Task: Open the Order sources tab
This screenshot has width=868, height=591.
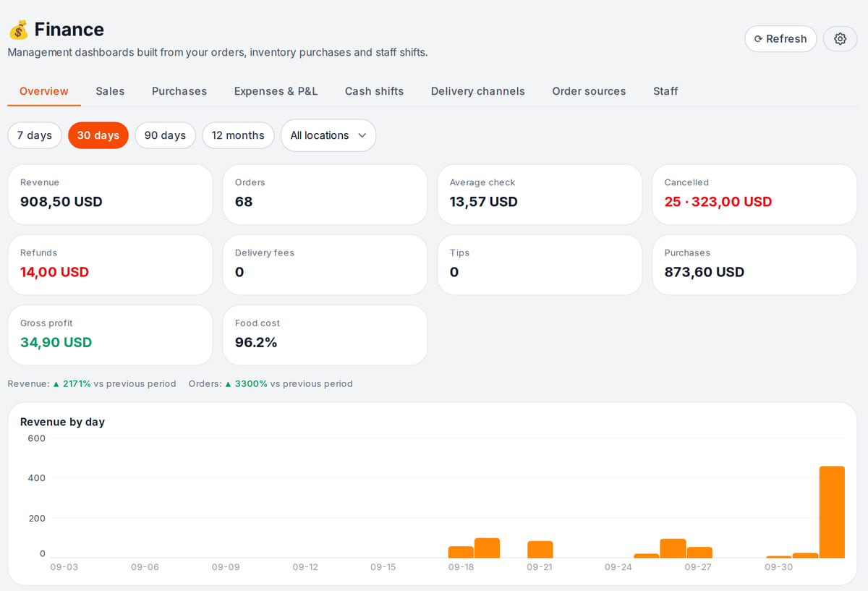Action: (x=589, y=91)
